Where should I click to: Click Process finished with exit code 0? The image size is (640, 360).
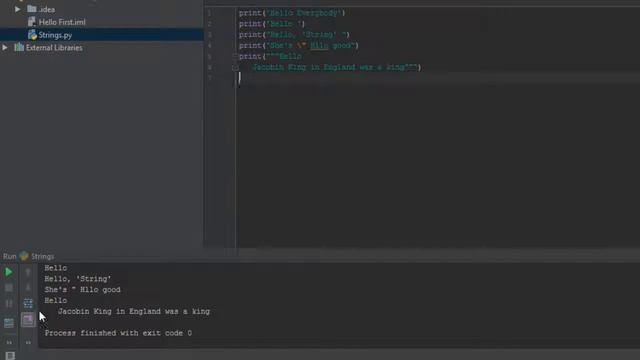coord(118,333)
